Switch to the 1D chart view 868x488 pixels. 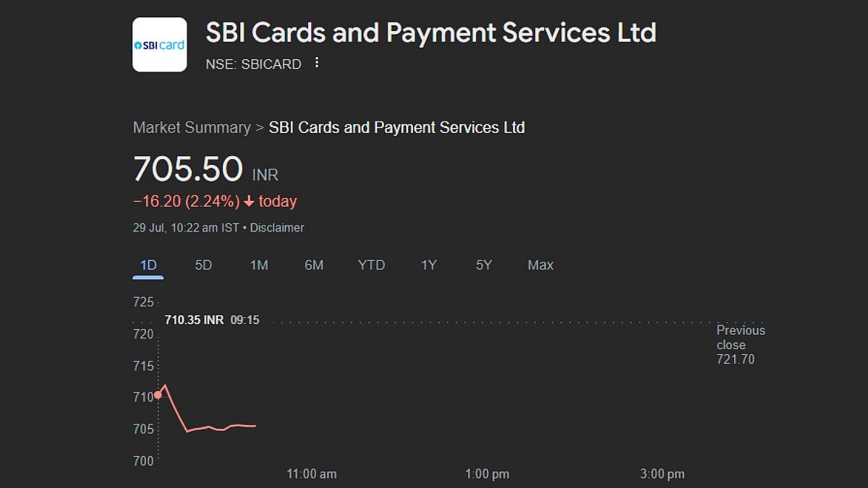tap(147, 265)
